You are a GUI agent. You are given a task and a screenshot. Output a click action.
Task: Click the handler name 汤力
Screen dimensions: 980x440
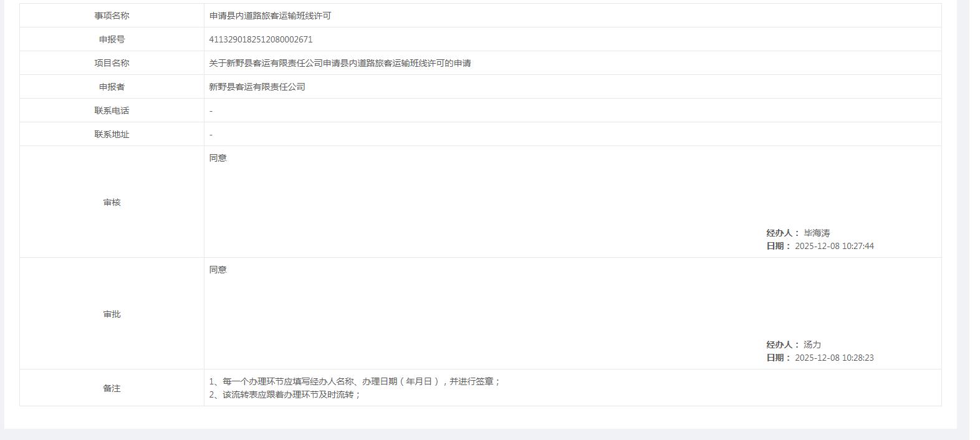(x=812, y=345)
